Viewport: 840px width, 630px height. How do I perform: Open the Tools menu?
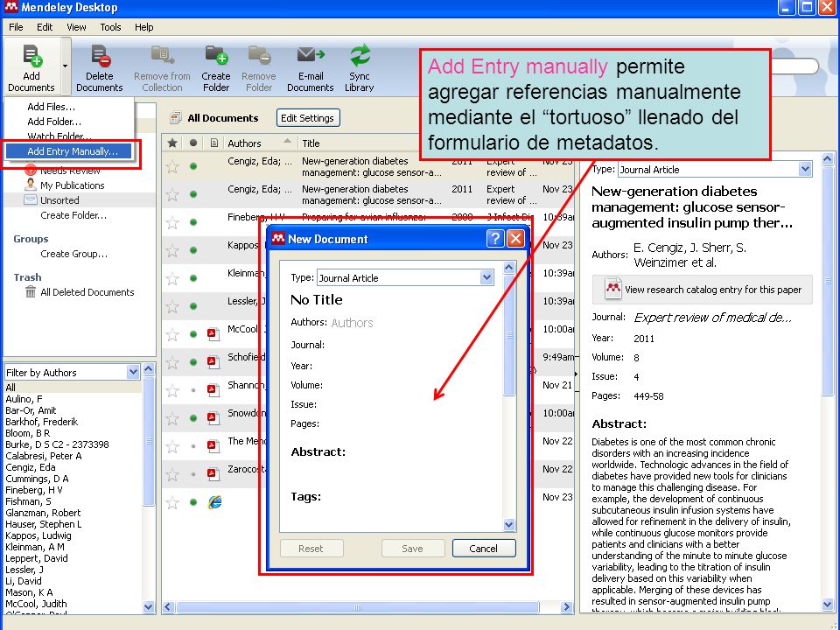pos(110,27)
